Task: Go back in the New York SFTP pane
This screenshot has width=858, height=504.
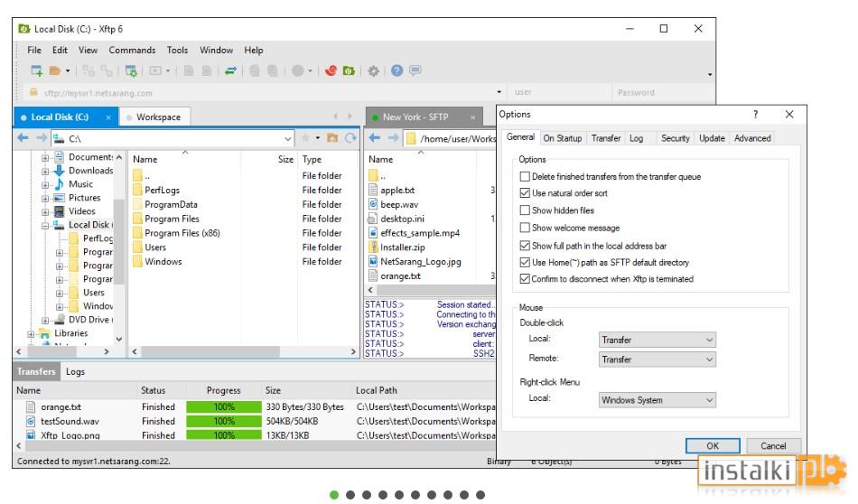Action: coord(374,138)
